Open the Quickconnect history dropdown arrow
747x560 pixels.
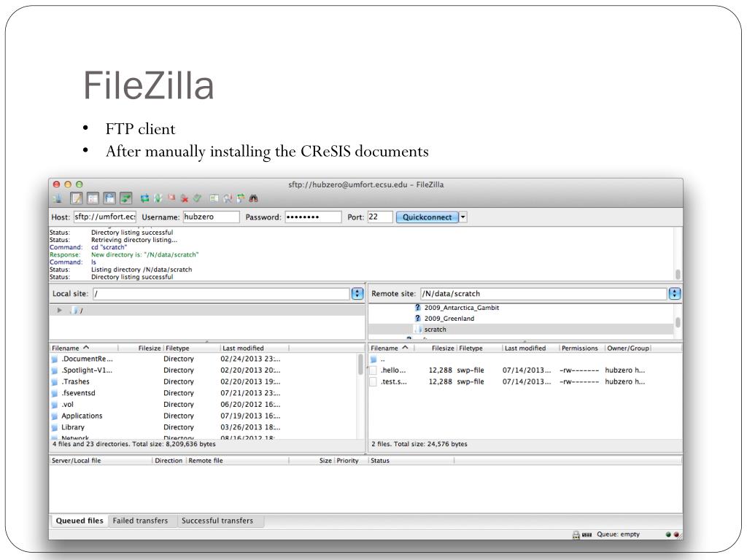[463, 217]
